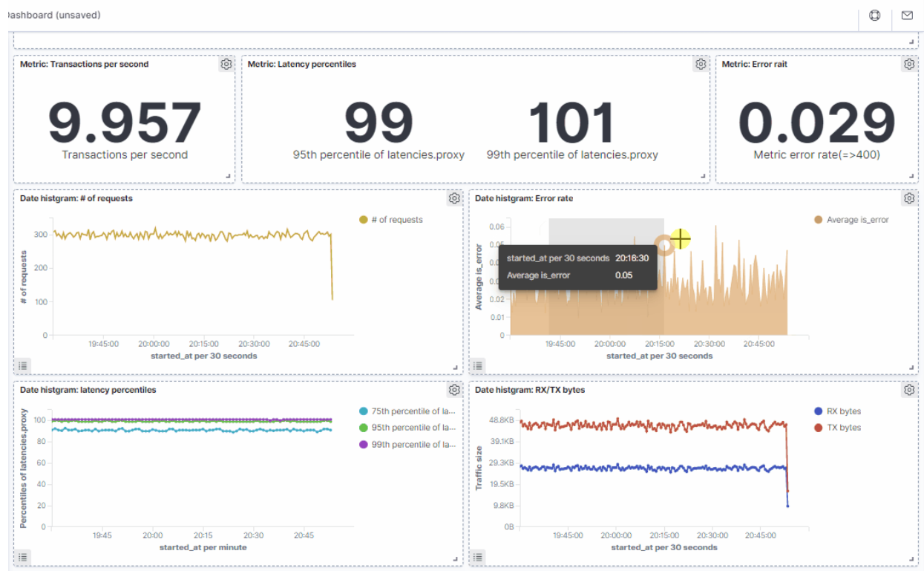Click gear icon on latency percentiles histogram panel

click(x=454, y=390)
